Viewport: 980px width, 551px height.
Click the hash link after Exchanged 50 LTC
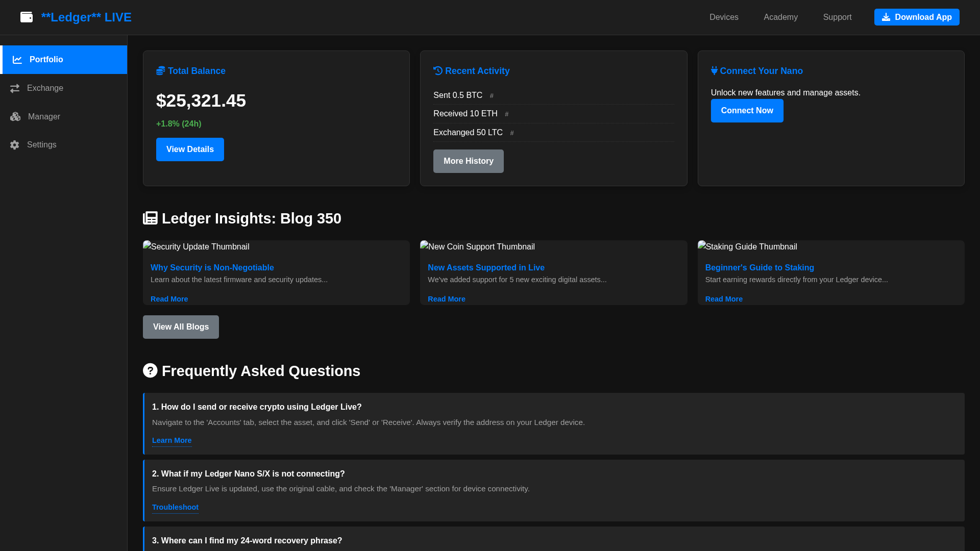[512, 133]
